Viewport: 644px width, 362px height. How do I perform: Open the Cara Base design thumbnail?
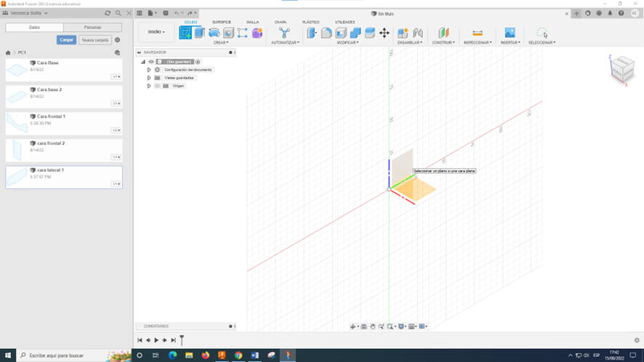pyautogui.click(x=17, y=70)
